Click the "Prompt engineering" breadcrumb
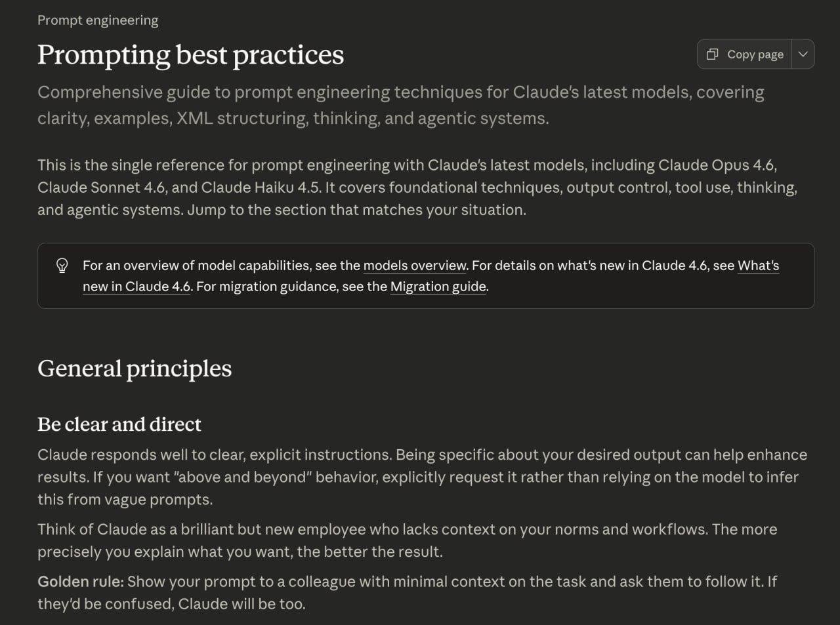Image resolution: width=840 pixels, height=625 pixels. [x=98, y=20]
